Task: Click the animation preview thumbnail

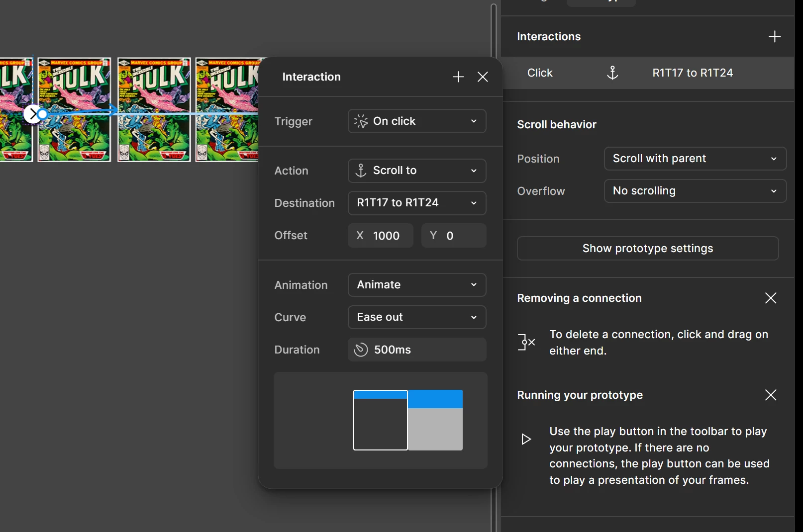Action: (381, 420)
